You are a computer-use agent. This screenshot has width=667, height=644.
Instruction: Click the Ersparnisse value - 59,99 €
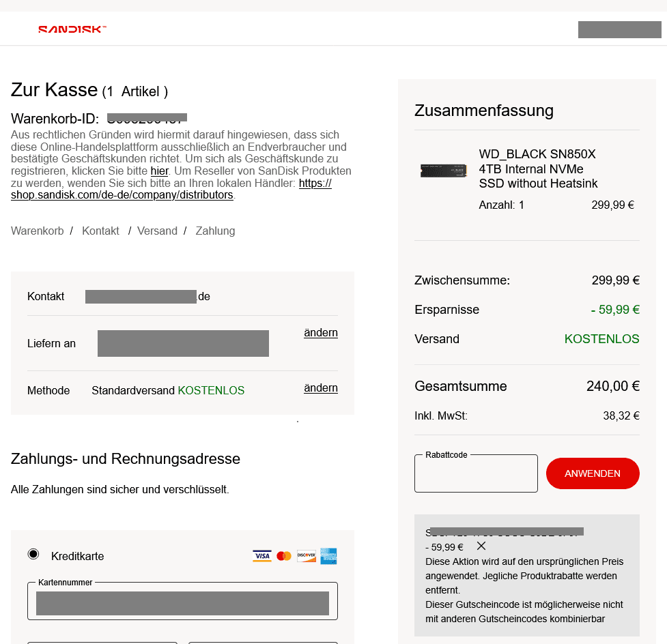(x=615, y=310)
